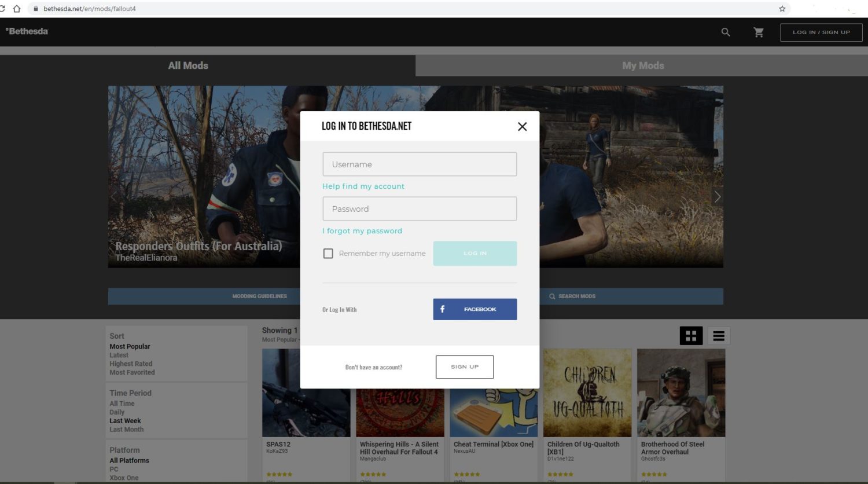This screenshot has width=868, height=484.
Task: Click the Username input field
Action: point(420,164)
